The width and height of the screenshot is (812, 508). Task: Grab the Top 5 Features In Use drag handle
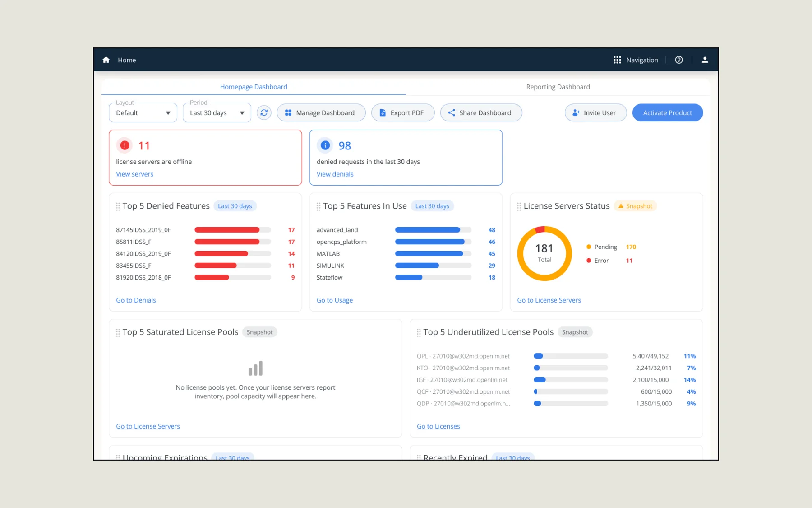(x=318, y=206)
